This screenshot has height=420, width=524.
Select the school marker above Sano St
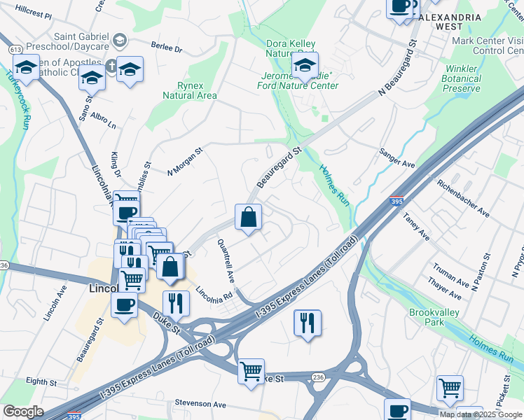coord(92,79)
